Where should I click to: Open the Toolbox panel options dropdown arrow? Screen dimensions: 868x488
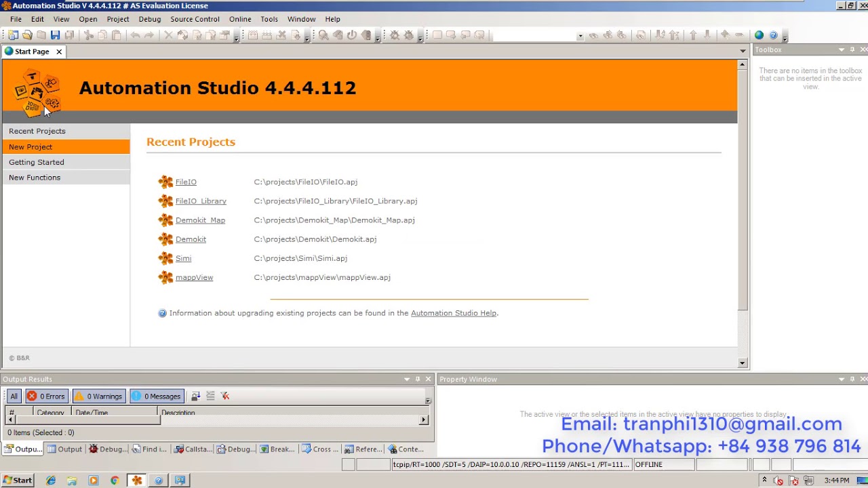[842, 49]
